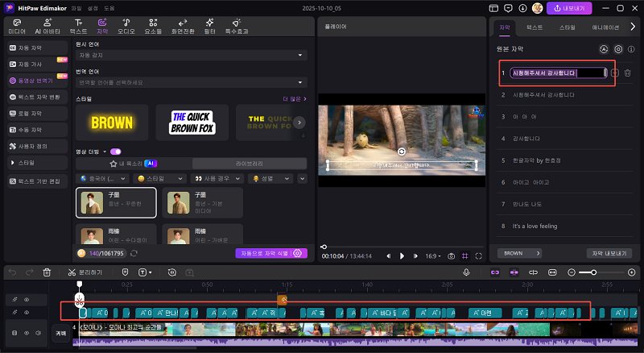Switch to the 애니메이션 tab in right panel
644x353 pixels.
pos(606,27)
